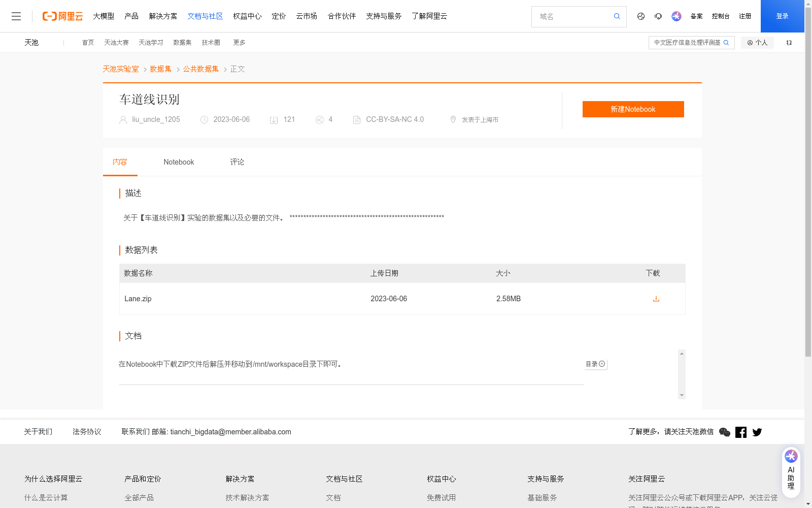Image resolution: width=812 pixels, height=508 pixels.
Task: Select the language globe icon
Action: 640,16
